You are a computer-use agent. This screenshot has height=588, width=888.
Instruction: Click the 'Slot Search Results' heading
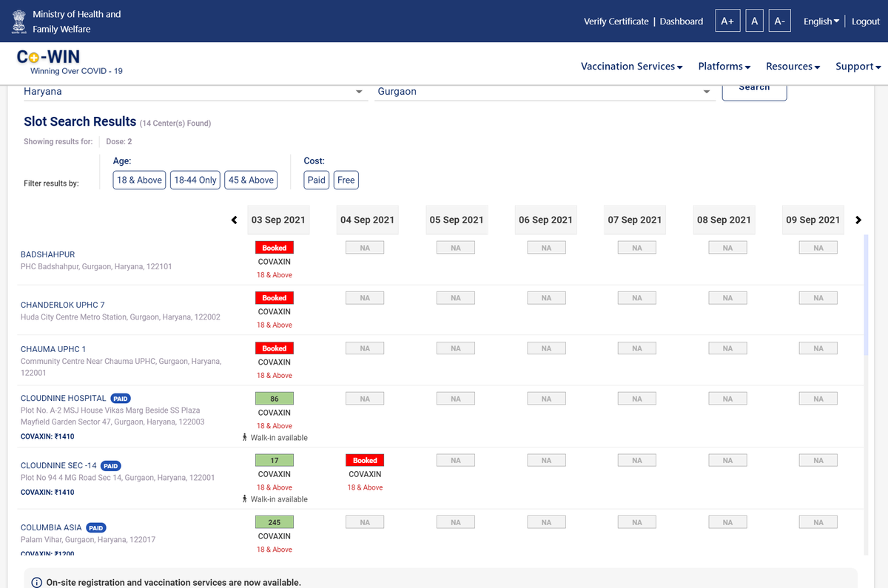click(80, 121)
